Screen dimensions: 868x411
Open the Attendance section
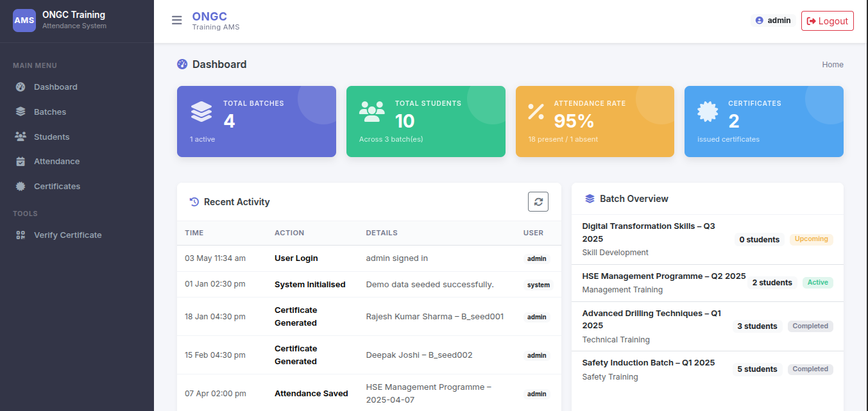click(x=77, y=162)
